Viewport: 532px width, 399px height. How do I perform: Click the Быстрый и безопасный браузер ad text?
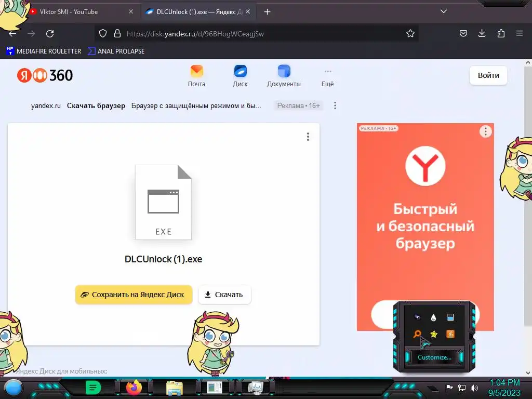[425, 227]
